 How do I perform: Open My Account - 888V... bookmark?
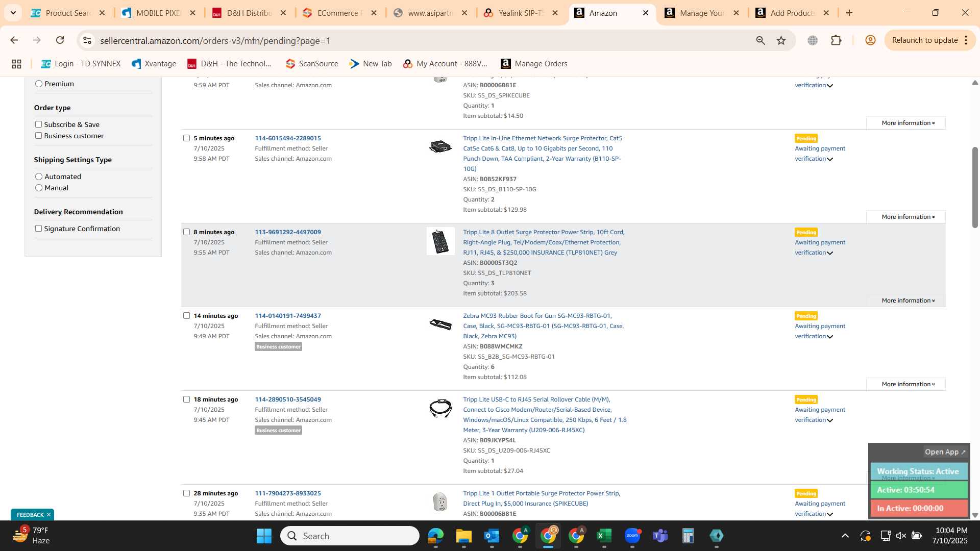[445, 64]
